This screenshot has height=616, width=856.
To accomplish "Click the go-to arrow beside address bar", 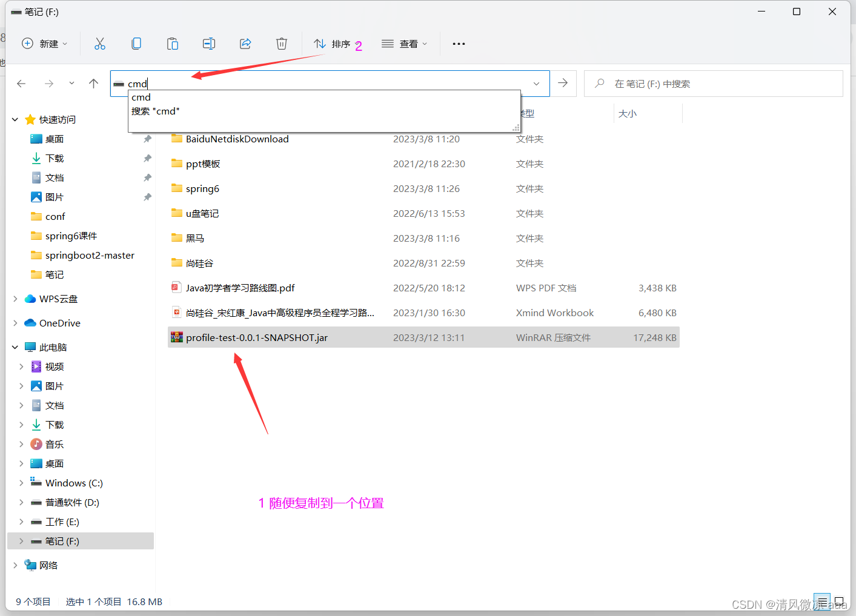I will [x=563, y=83].
